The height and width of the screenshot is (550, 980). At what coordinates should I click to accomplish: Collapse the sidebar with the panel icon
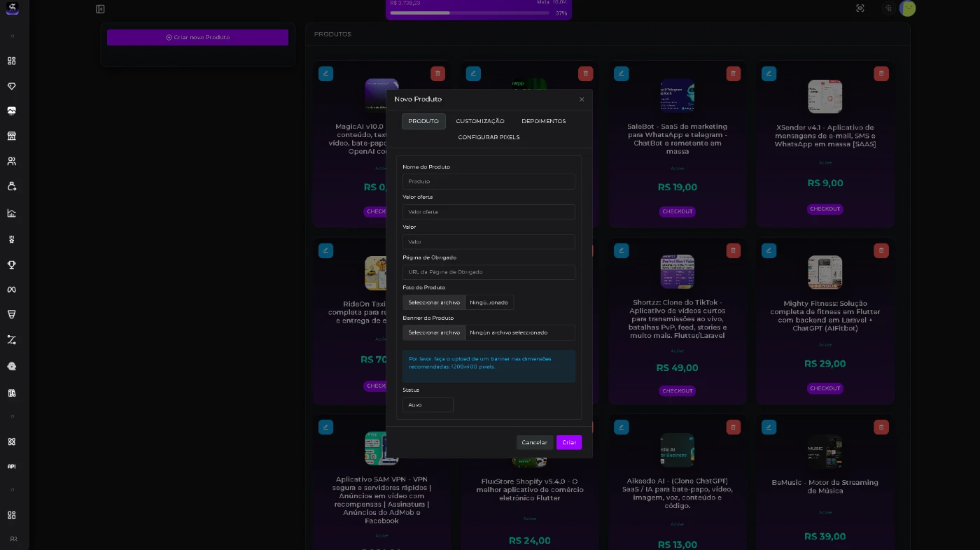[x=100, y=9]
